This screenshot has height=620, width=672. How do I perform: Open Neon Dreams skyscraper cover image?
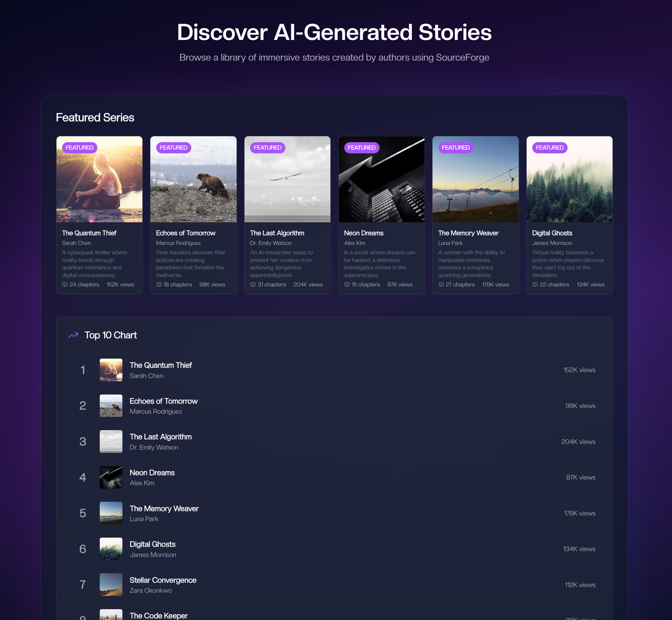pyautogui.click(x=382, y=179)
